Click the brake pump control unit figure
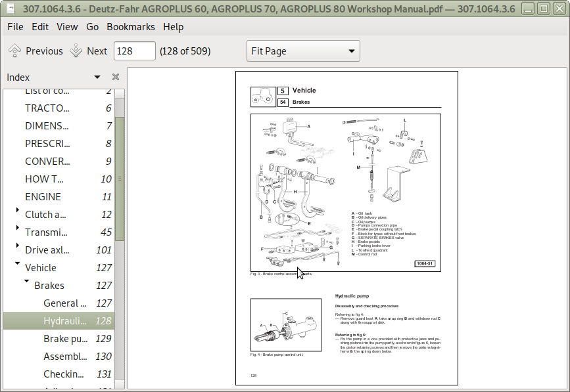Viewport: 570px width, 392px height. [x=286, y=325]
